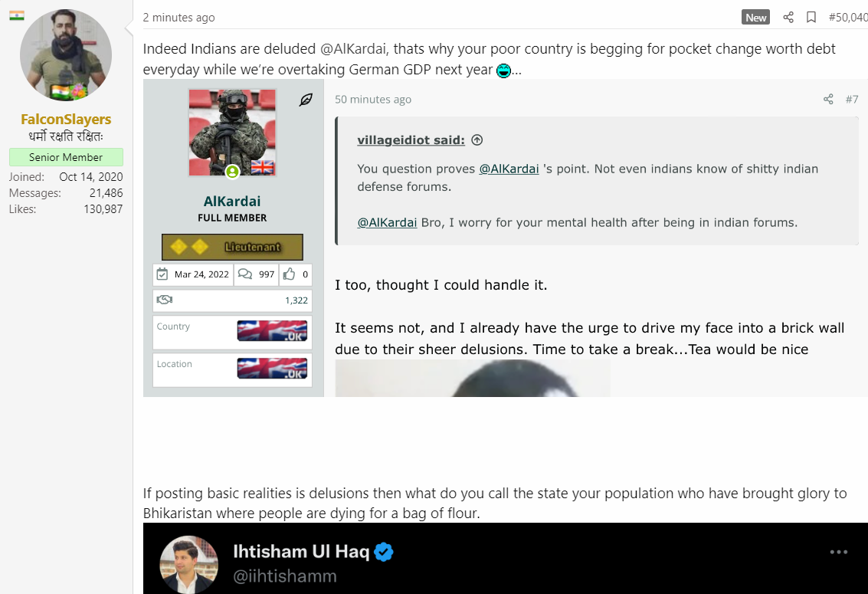The height and width of the screenshot is (594, 868).
Task: Click AlKardai's soldier avatar image
Action: (232, 133)
